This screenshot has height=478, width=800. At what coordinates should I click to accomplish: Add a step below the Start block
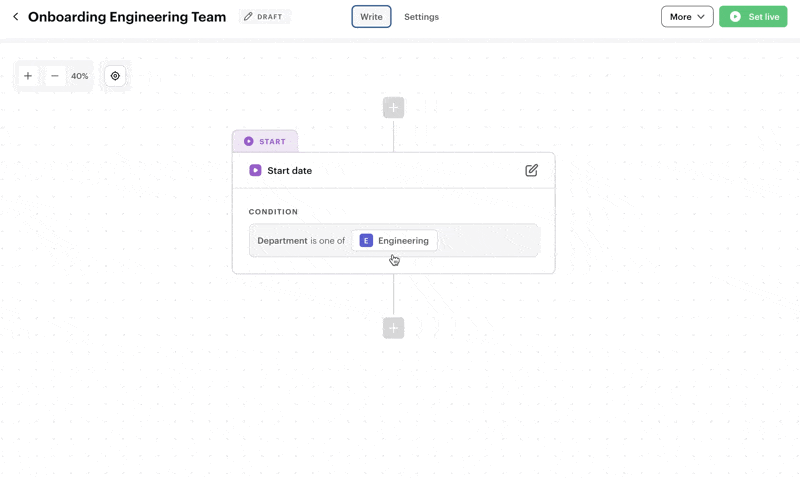[393, 328]
